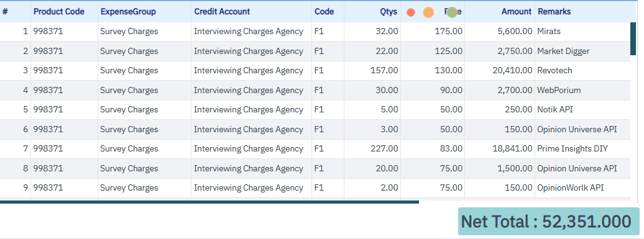Click the Net Total 52,351.000 box
644x239 pixels.
[549, 222]
